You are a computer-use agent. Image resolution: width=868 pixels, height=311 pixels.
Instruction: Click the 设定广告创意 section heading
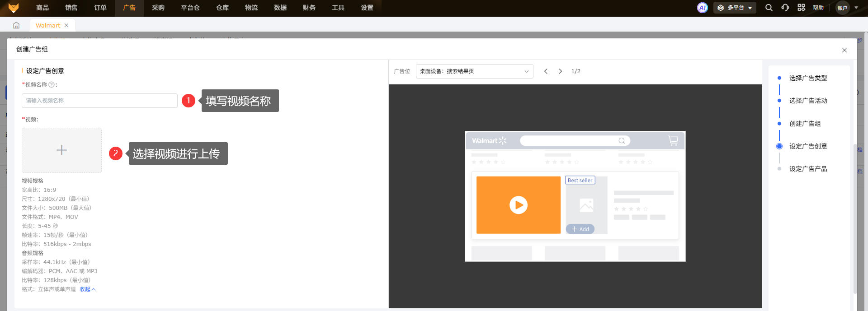pos(45,71)
